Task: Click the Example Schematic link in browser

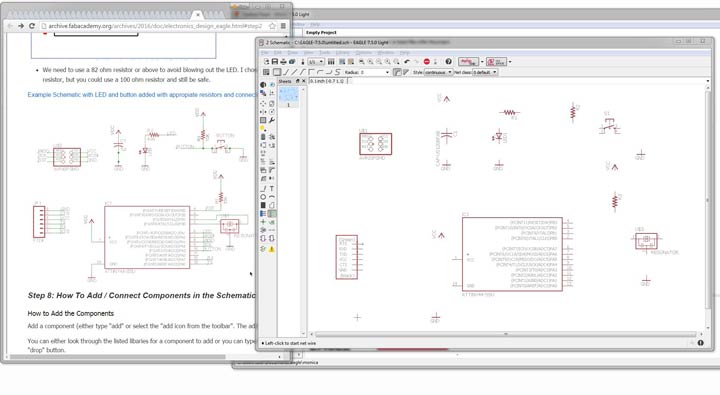Action: 141,95
